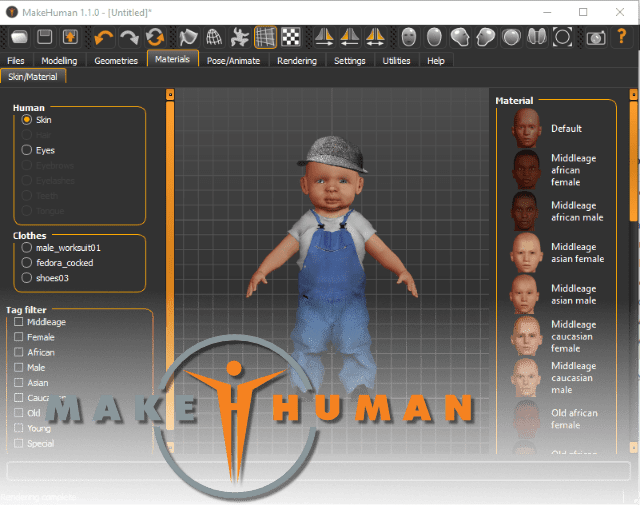The image size is (640, 505).
Task: Open the Help tab
Action: pyautogui.click(x=436, y=60)
